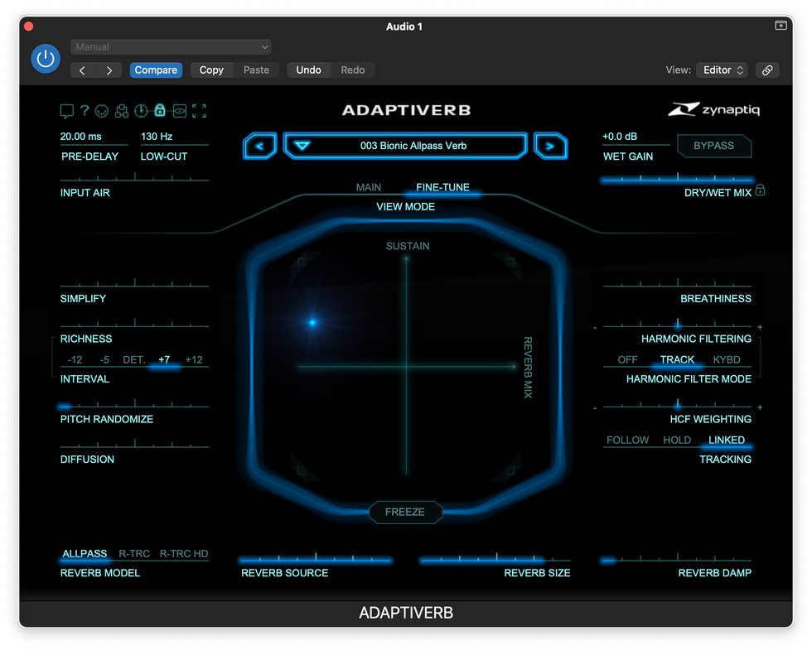
Task: Toggle the padlock icon in the toolbar
Action: point(160,110)
